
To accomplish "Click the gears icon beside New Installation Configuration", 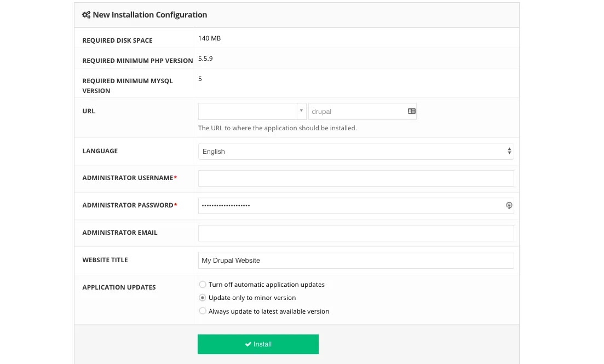I will 86,15.
